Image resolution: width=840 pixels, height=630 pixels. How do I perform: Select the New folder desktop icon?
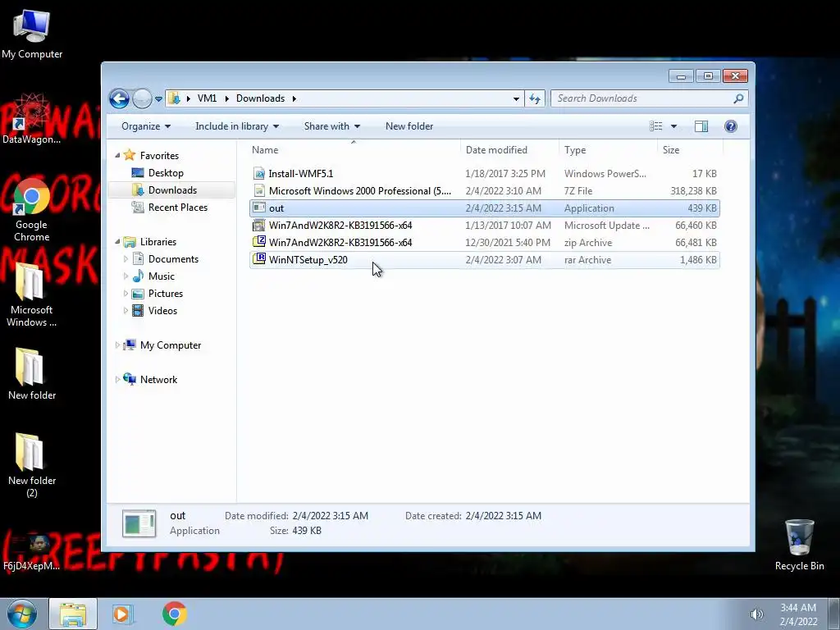(32, 374)
